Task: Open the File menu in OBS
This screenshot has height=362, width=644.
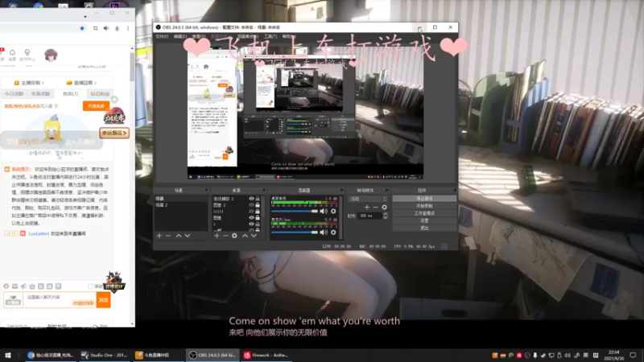Action: pos(162,36)
